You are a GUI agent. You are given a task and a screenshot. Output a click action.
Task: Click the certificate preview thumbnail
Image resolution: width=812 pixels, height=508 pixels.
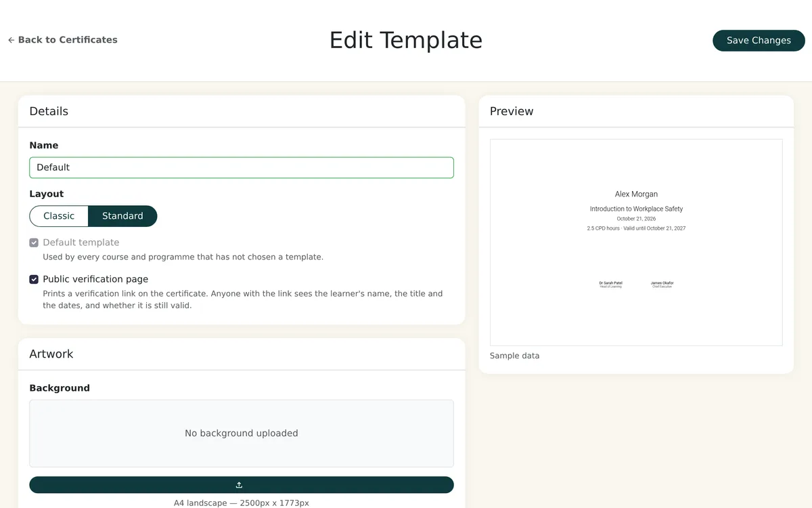(x=636, y=242)
